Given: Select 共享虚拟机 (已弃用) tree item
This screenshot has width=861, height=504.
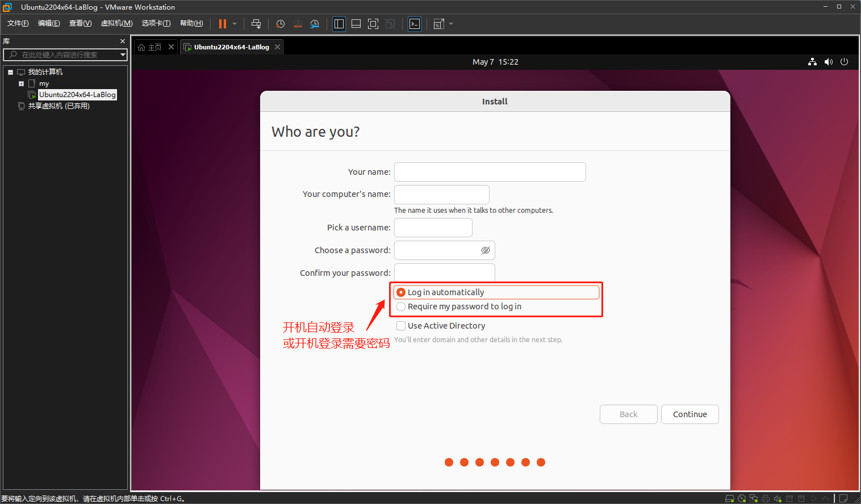Looking at the screenshot, I should click(59, 106).
